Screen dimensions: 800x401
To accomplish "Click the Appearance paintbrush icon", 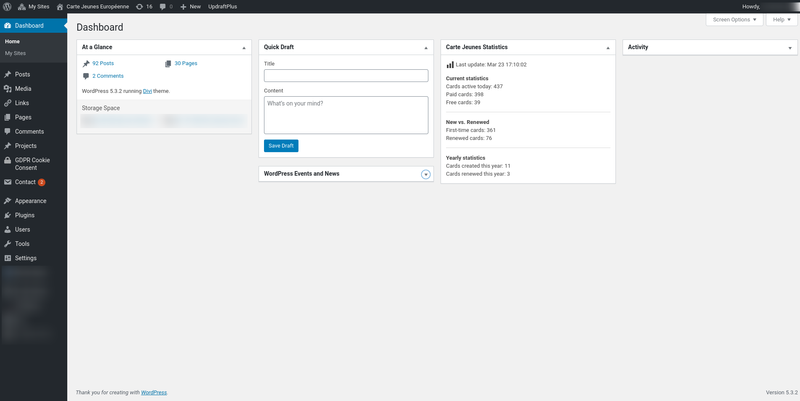I will (x=7, y=201).
